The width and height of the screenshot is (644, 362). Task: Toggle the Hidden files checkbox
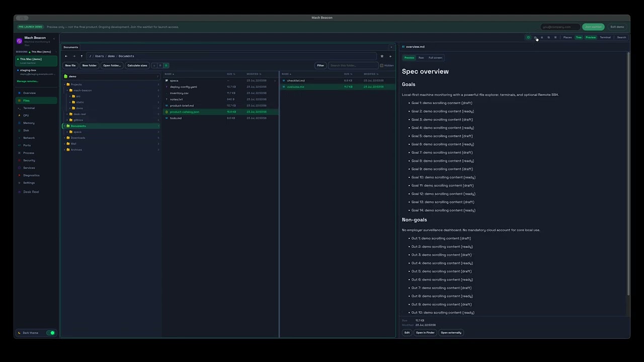(x=381, y=65)
